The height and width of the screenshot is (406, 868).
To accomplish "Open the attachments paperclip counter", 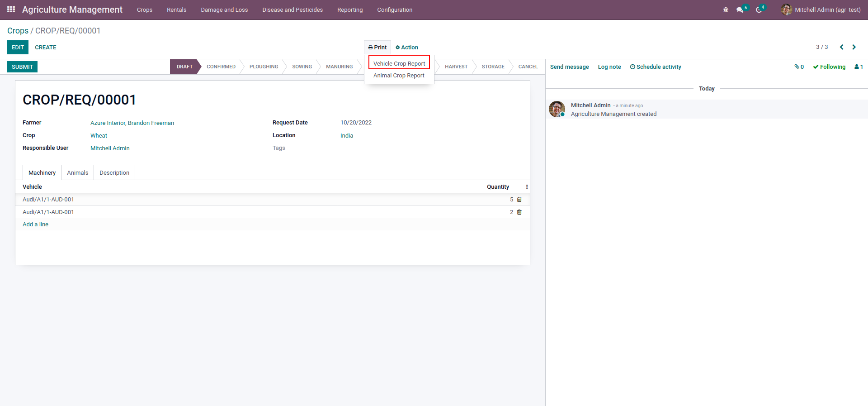I will pos(799,67).
